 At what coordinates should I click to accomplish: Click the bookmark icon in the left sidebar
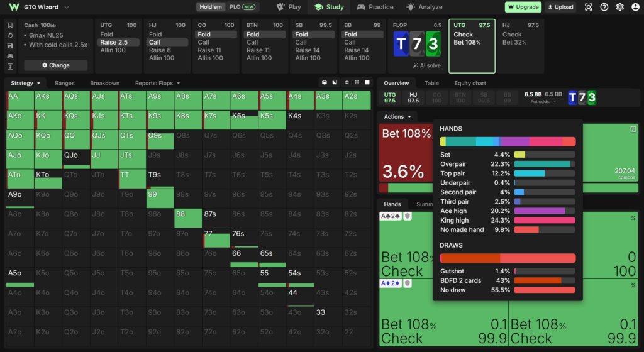[10, 25]
